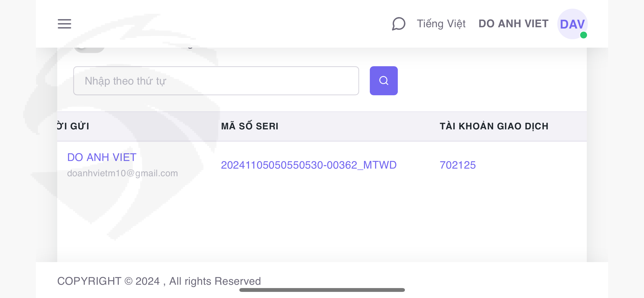Image resolution: width=644 pixels, height=298 pixels.
Task: Click the COPYRIGHT © 2024 footer text
Action: 159,281
